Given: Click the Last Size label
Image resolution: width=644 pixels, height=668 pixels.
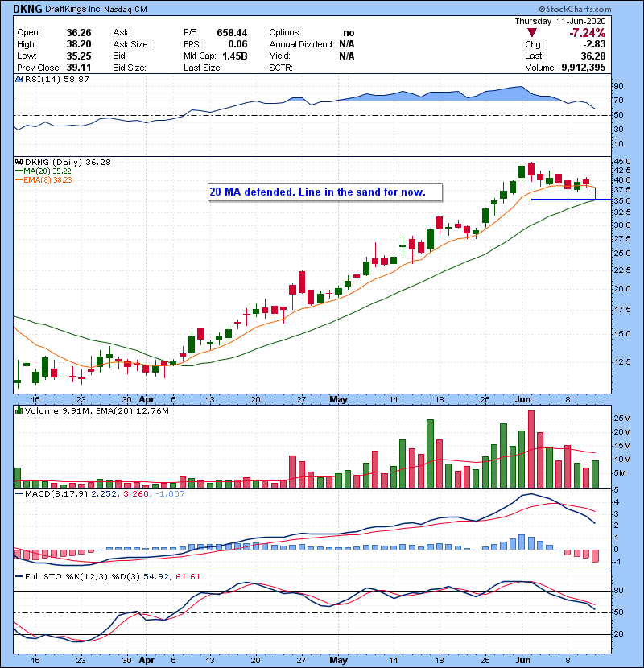Looking at the screenshot, I should (x=202, y=68).
